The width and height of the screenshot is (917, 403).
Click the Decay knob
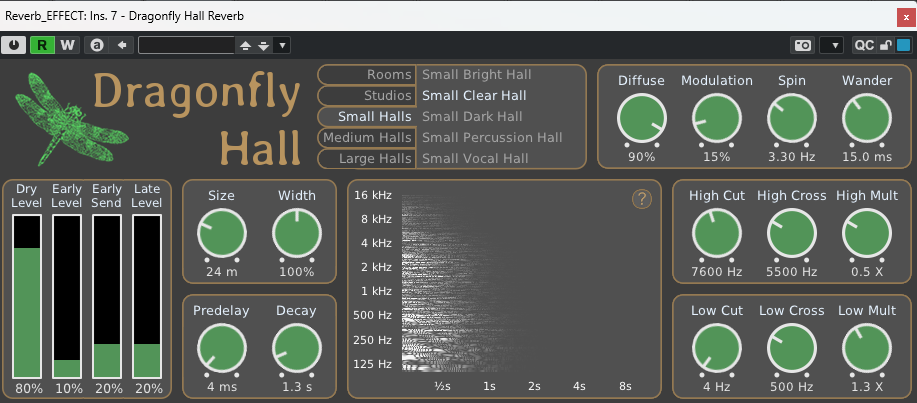296,347
